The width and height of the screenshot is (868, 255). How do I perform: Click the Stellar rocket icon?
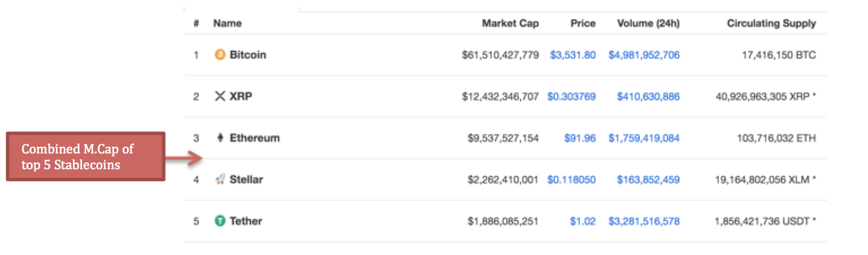(x=220, y=179)
